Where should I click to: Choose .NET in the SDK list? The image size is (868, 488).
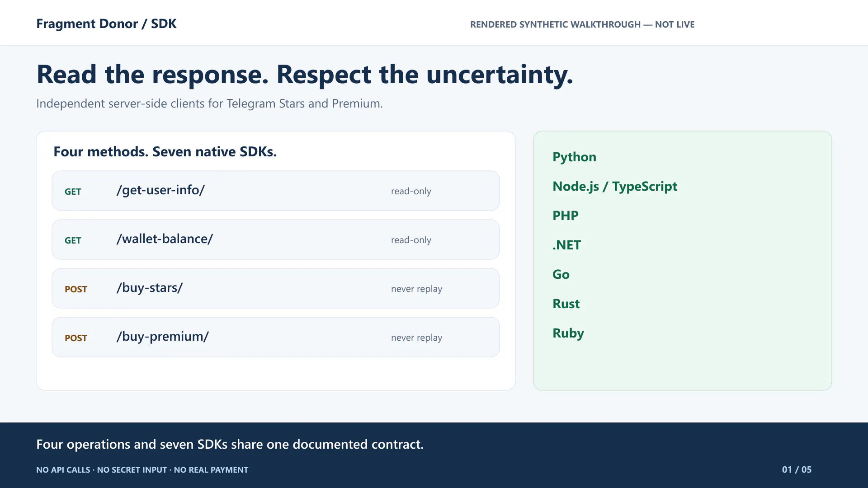566,245
